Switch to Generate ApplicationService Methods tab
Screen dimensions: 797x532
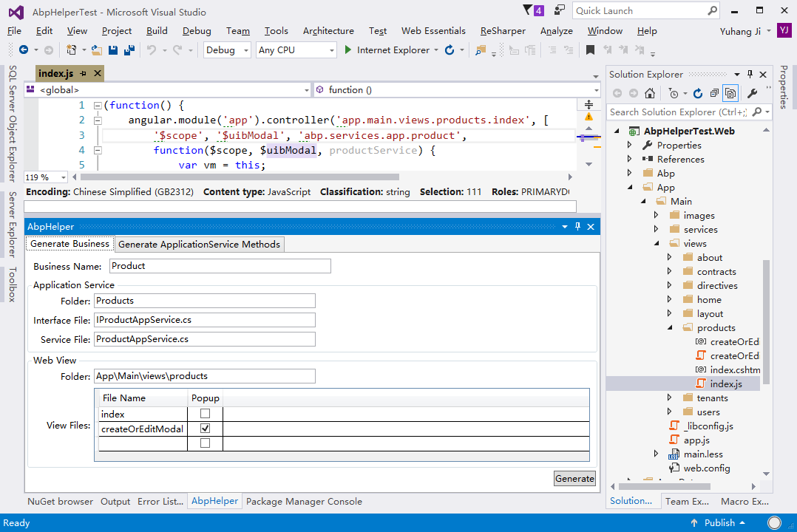200,245
